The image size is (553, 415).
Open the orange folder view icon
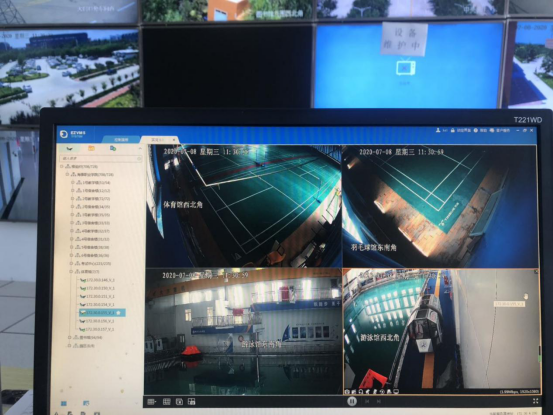pos(91,148)
